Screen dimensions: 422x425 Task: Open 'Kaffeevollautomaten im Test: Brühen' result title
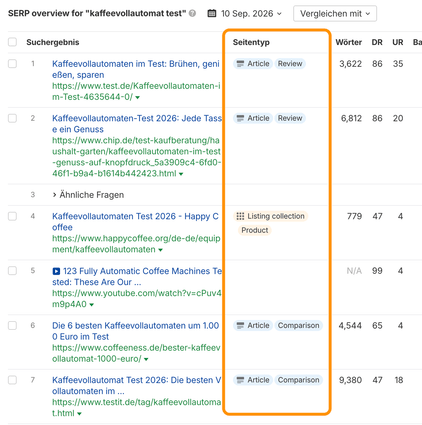136,69
